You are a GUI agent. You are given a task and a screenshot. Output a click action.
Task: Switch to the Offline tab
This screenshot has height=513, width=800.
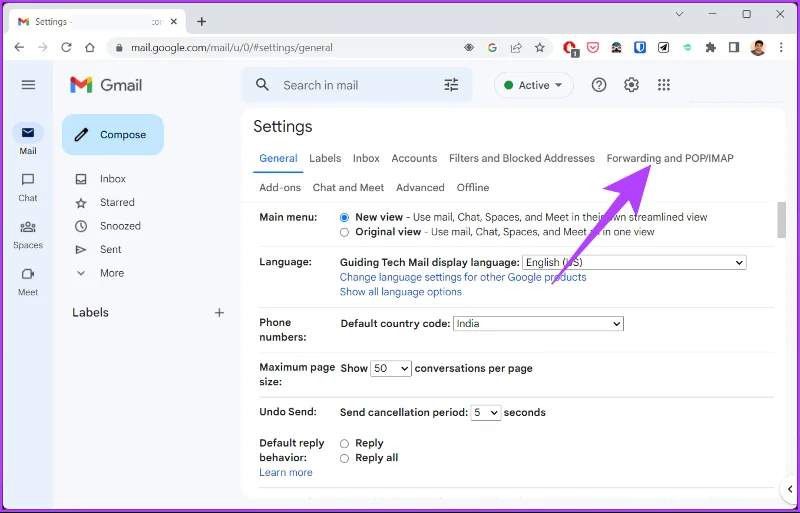pyautogui.click(x=473, y=187)
